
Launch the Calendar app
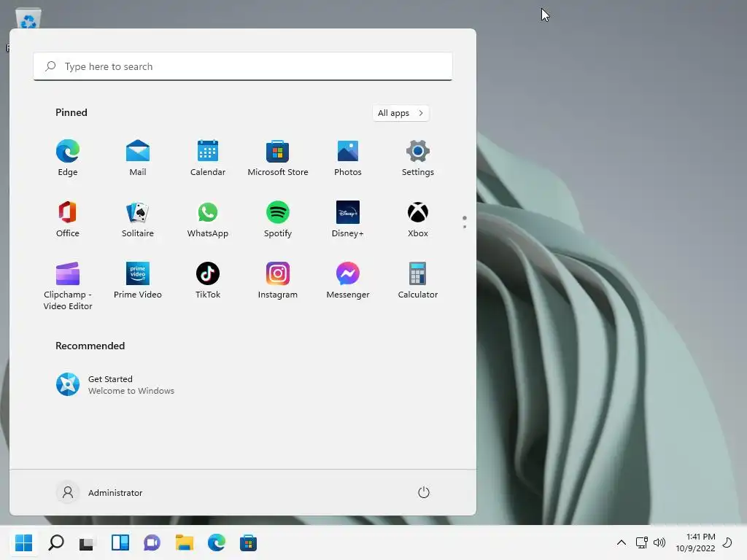click(208, 157)
